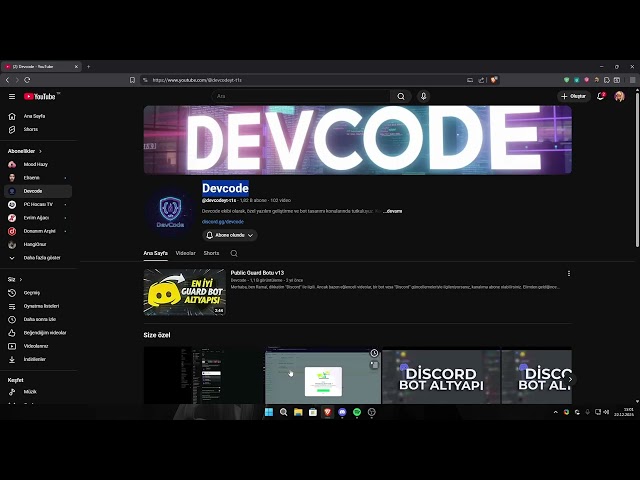Click the bookmark icon beside the address bar
640x480 pixels.
point(132,80)
